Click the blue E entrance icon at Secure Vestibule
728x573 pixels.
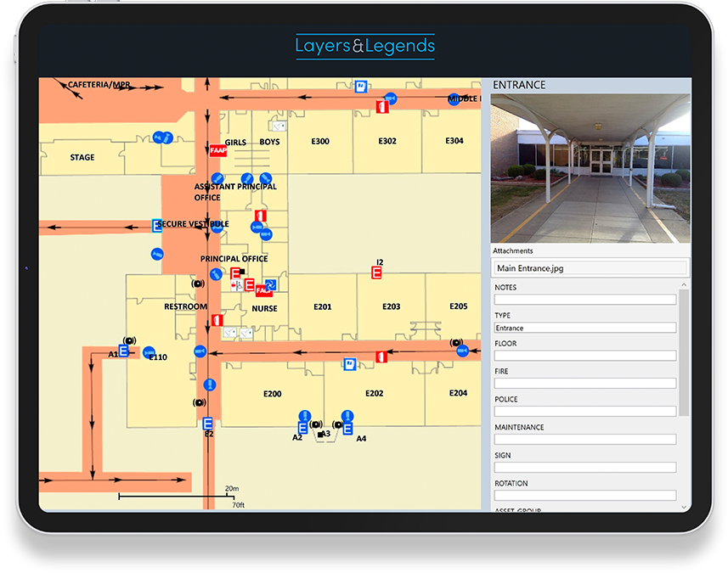pyautogui.click(x=157, y=226)
